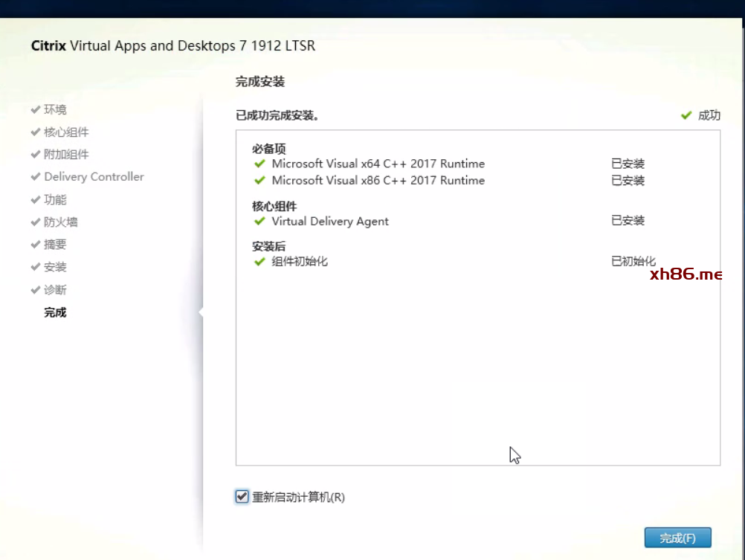Open the Delivery Controller step in sidebar
The height and width of the screenshot is (560, 745).
94,177
